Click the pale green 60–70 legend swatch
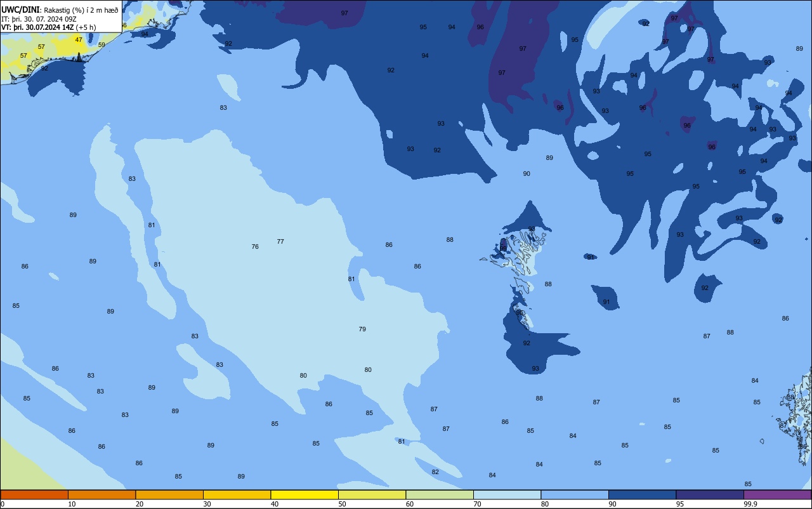 click(x=440, y=494)
